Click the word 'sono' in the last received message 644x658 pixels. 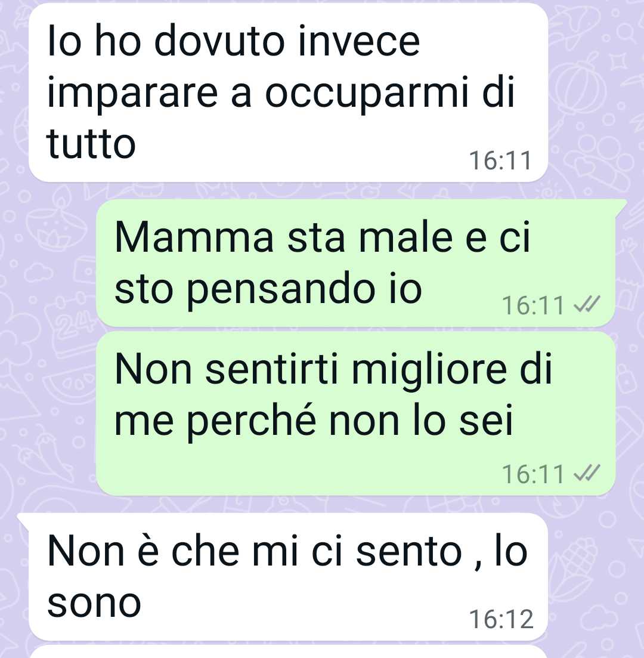coord(94,603)
